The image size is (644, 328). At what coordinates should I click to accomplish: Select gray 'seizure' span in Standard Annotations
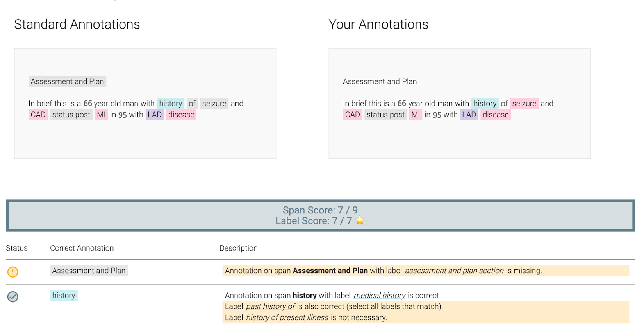[214, 104]
